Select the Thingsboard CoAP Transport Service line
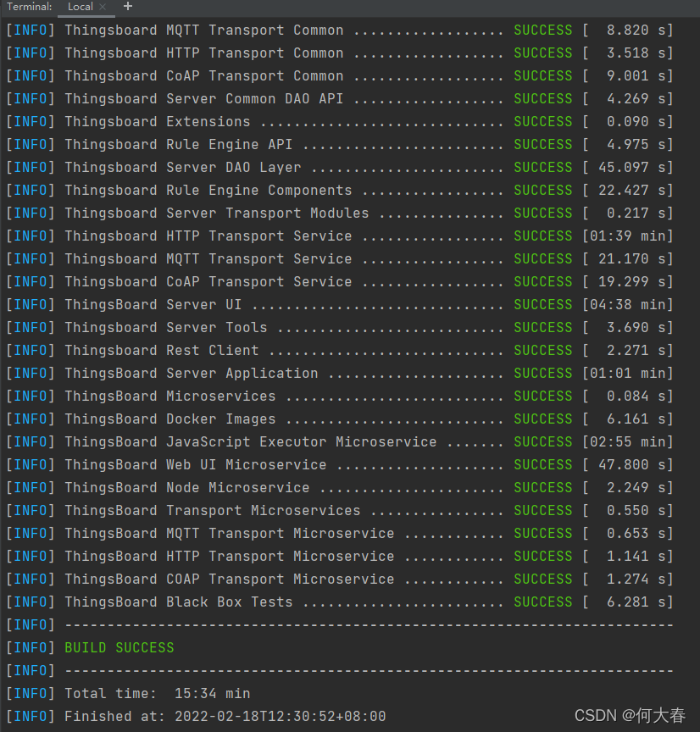The image size is (700, 732). pyautogui.click(x=340, y=282)
